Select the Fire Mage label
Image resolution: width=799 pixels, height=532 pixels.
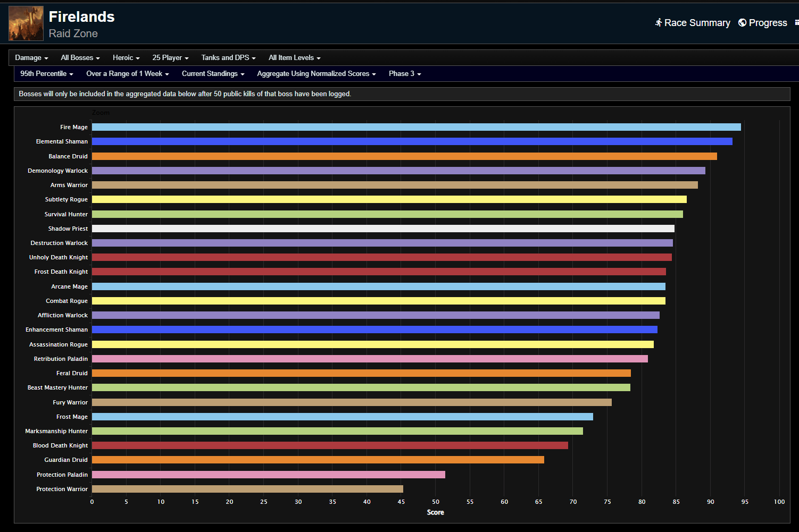(x=74, y=127)
